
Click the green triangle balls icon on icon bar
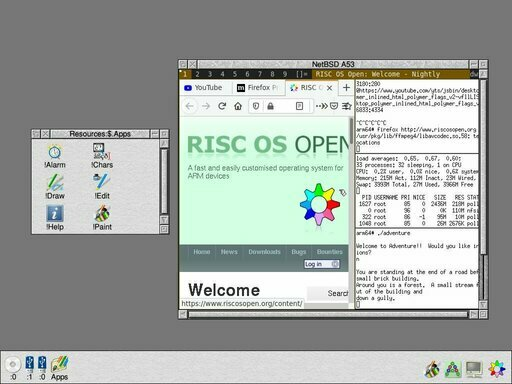coord(453,369)
